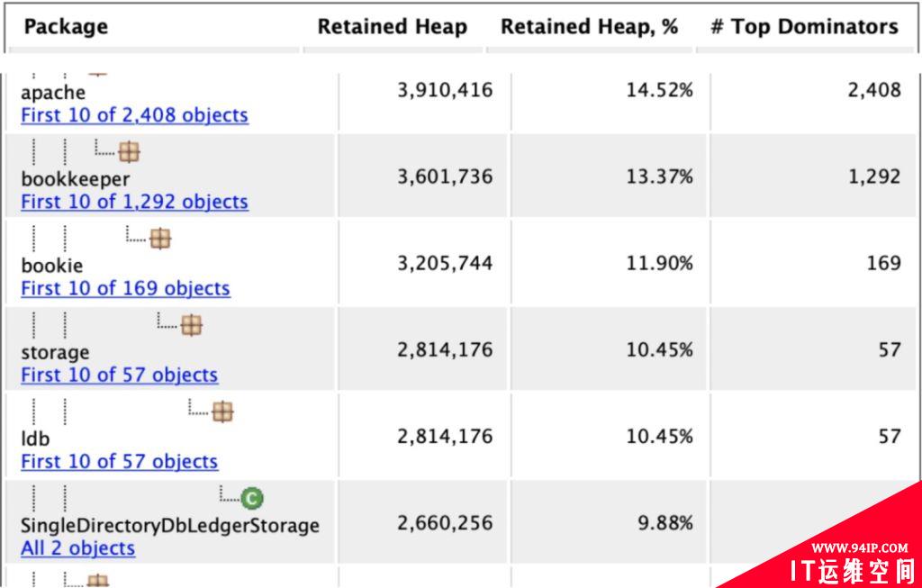Sort by Retained Heap, % column header

tap(589, 26)
